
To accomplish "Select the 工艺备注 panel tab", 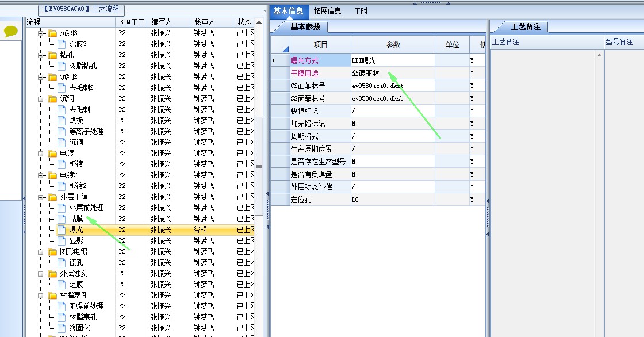I will [x=526, y=26].
